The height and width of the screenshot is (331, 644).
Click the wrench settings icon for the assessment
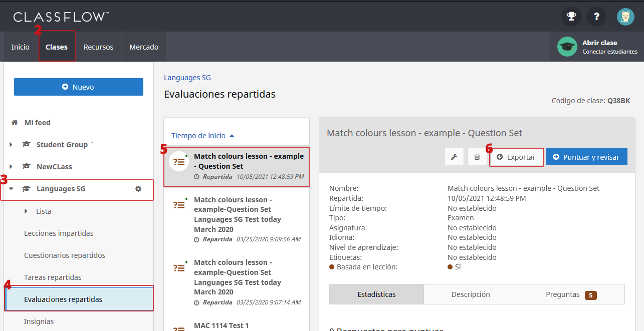454,156
